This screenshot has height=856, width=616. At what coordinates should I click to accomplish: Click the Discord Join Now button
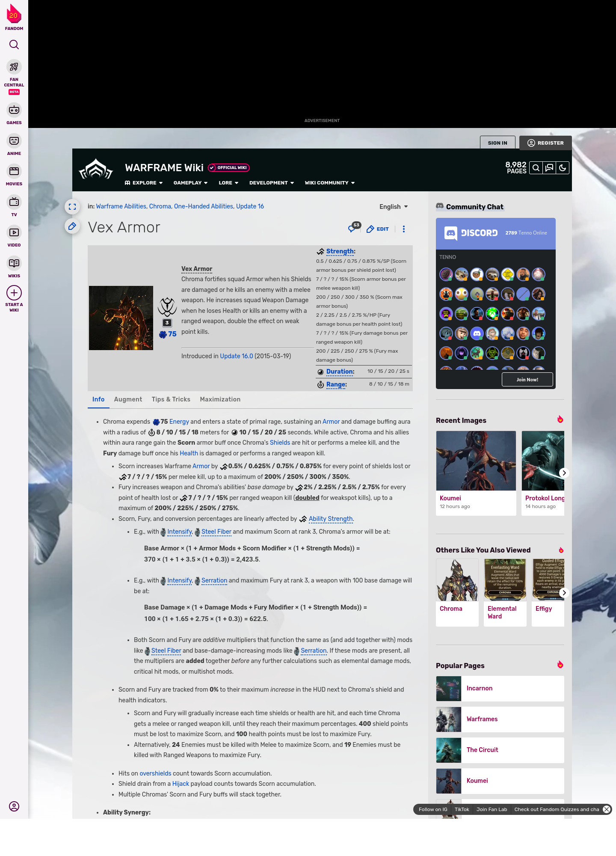pyautogui.click(x=527, y=379)
